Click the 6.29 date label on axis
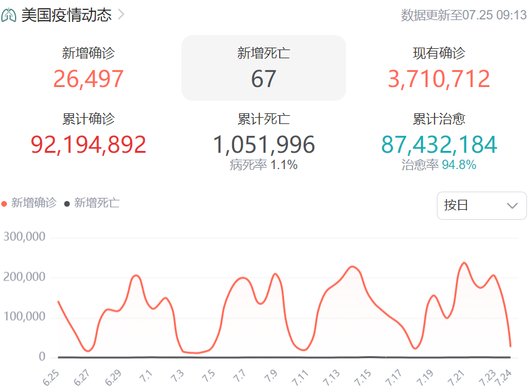Screen dimensions: 532x392 114,378
